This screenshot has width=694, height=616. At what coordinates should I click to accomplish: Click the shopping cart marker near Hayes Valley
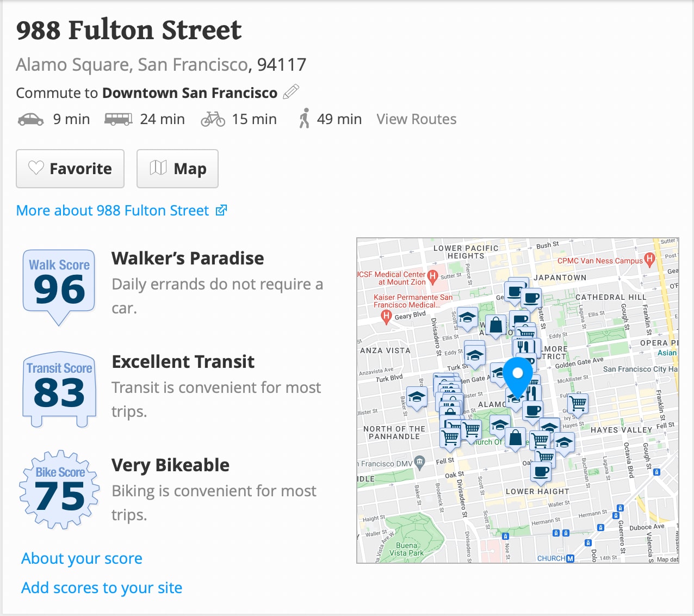pos(578,403)
